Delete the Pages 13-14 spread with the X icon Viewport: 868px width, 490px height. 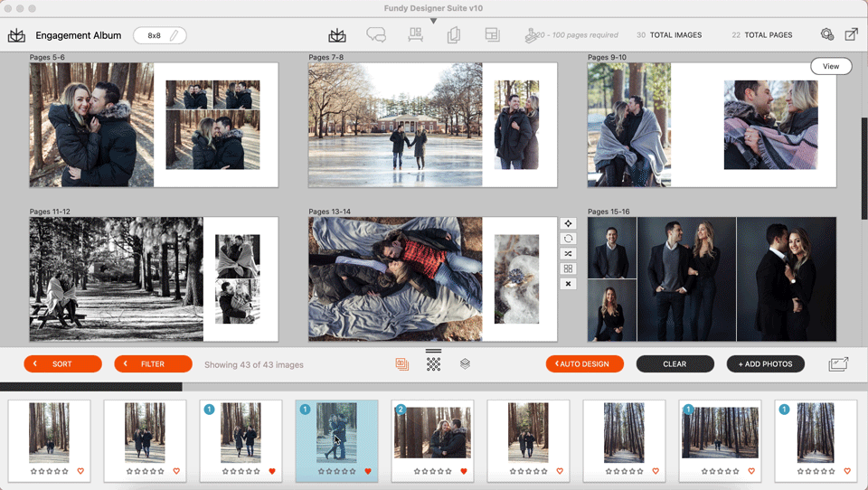568,284
